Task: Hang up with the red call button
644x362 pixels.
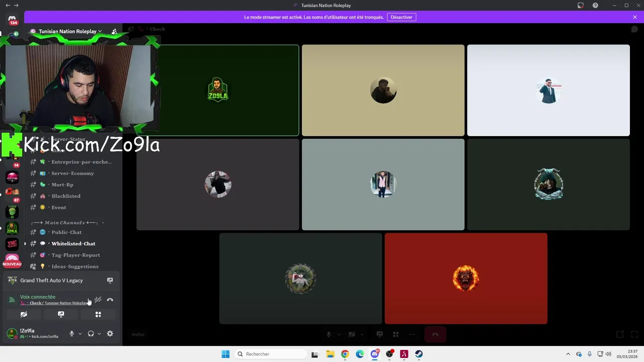Action: tap(435, 334)
